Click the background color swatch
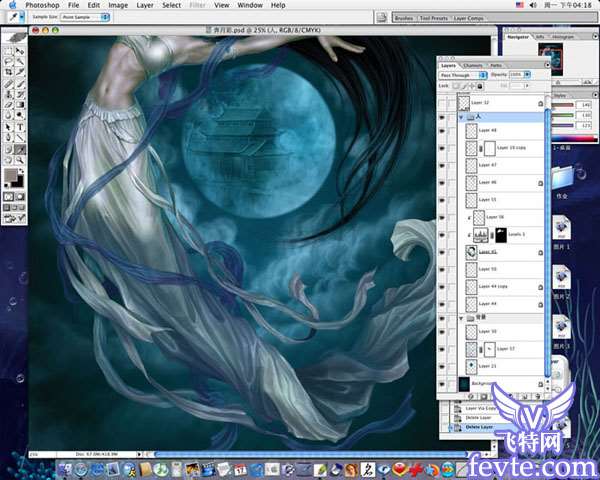 tap(18, 182)
